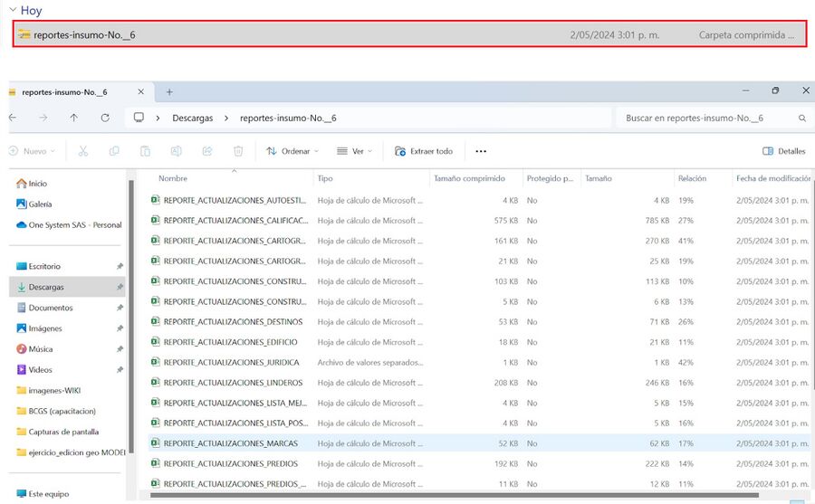
Task: Select REPORTE_ACTUALIZACIONES_AUTOESTI... file name
Action: [235, 200]
